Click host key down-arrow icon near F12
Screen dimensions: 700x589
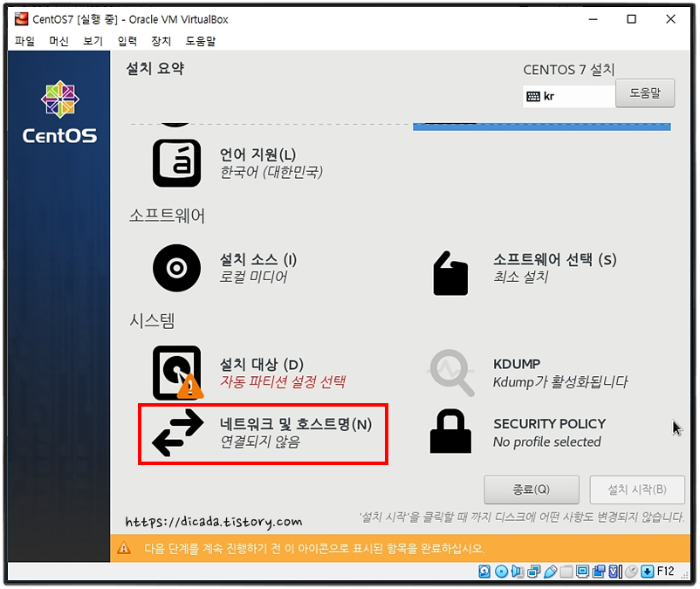pos(648,572)
